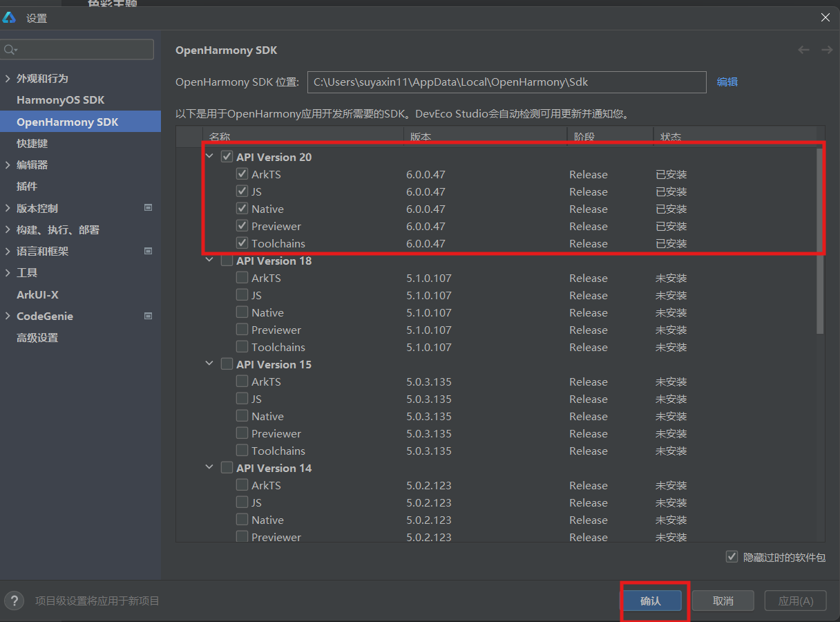Check Native 5.0.3.135 checkbox

(242, 416)
